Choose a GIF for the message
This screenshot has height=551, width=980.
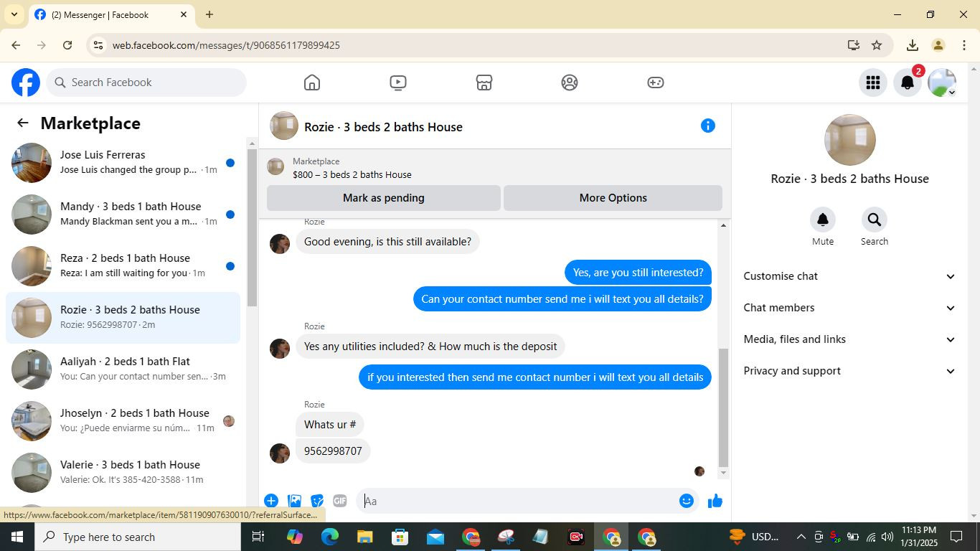340,501
